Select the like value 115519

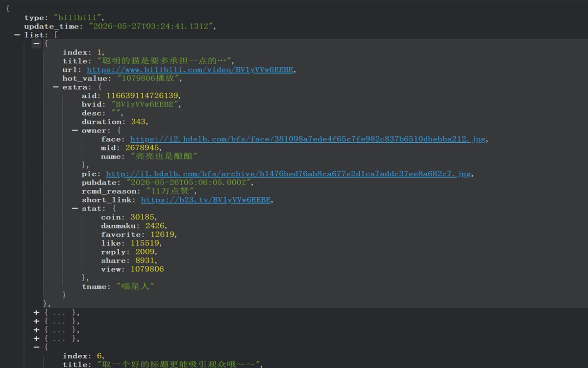pyautogui.click(x=145, y=243)
